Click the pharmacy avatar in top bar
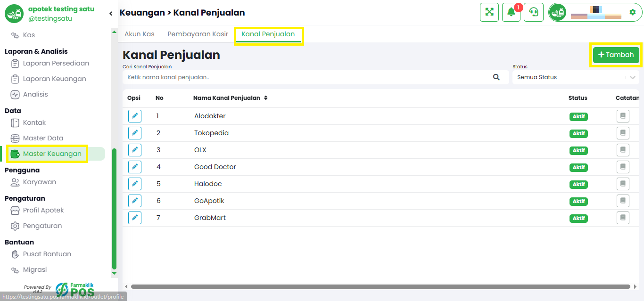This screenshot has height=301, width=644. click(x=558, y=12)
